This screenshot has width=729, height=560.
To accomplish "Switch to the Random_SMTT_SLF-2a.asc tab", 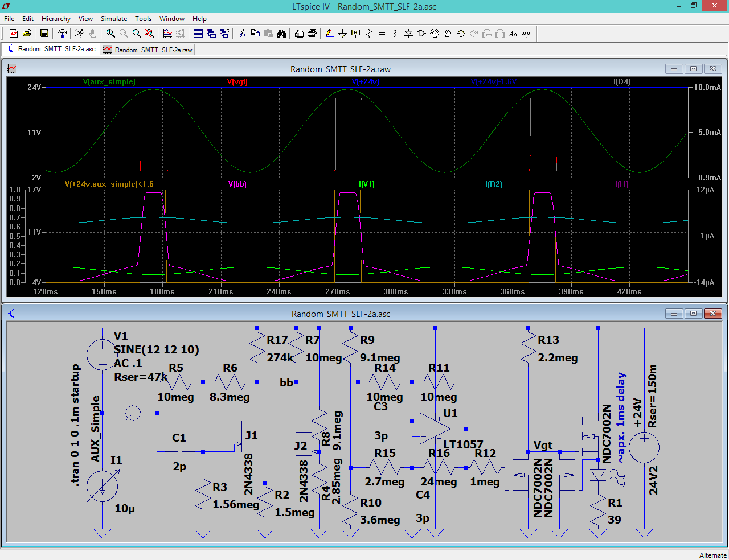I will tap(51, 49).
